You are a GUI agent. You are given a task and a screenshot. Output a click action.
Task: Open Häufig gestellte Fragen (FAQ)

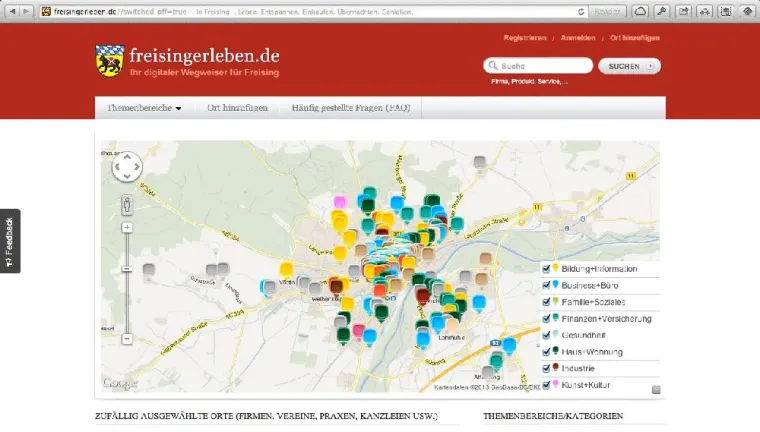[x=351, y=108]
